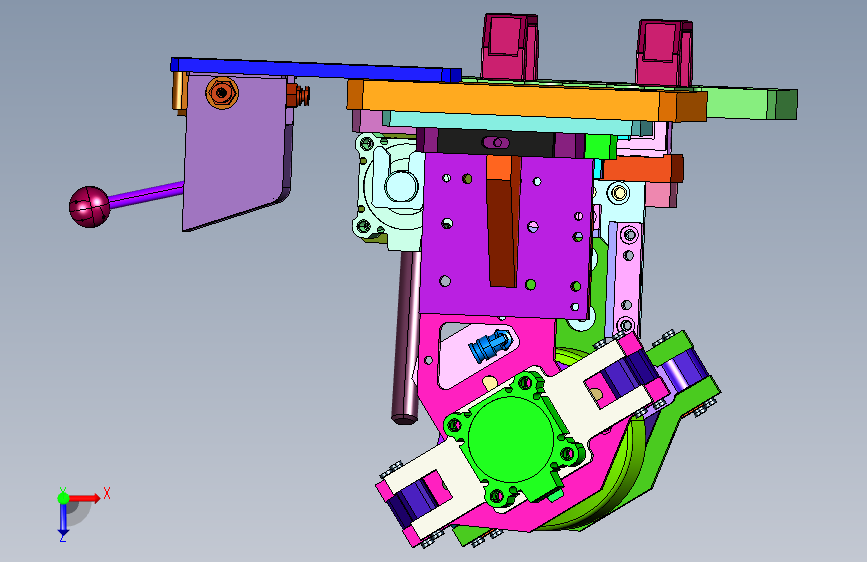Screen dimensions: 867x562
Task: Pick the grey vertical cylindrical rod
Action: pos(407,337)
